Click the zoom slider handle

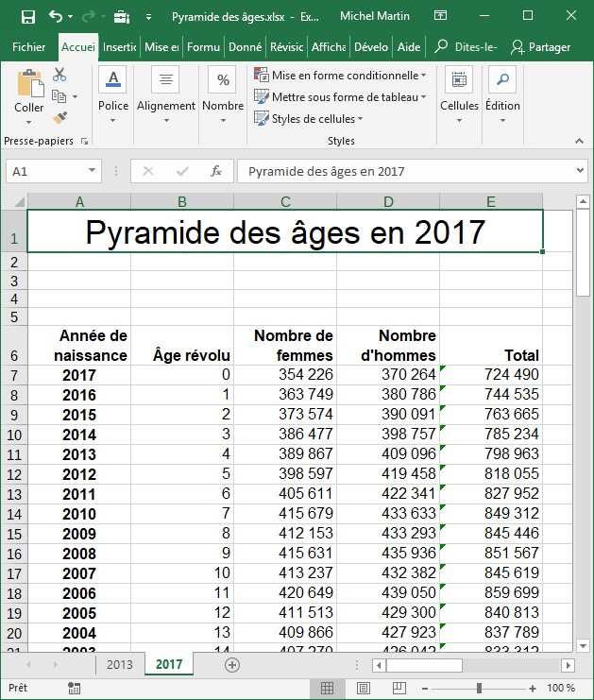[x=481, y=688]
